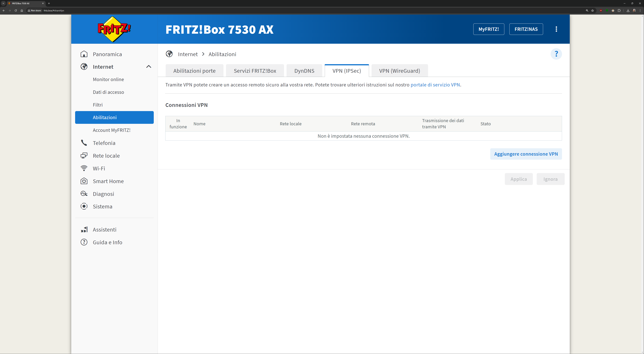This screenshot has height=354, width=644.
Task: Click the Sistema circle icon
Action: (84, 206)
